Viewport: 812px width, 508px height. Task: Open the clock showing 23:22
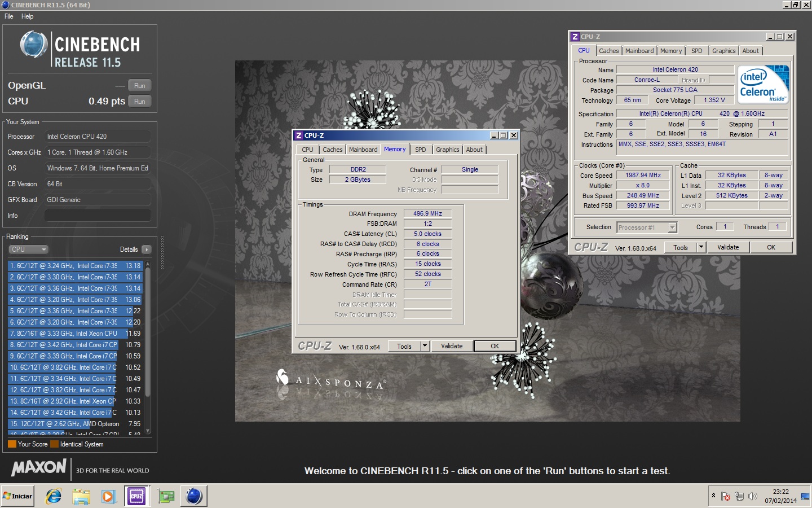point(781,496)
